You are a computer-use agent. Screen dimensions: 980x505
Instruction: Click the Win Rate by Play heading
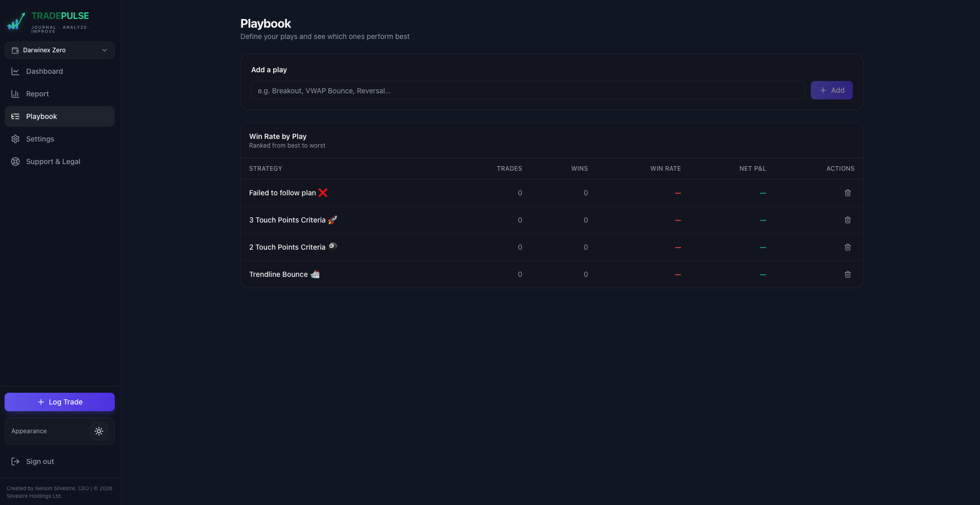click(278, 136)
